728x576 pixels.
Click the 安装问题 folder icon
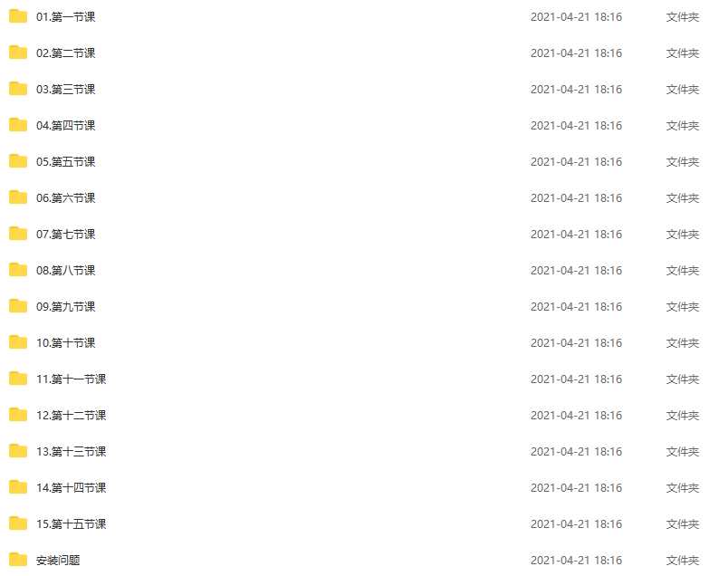tap(18, 560)
